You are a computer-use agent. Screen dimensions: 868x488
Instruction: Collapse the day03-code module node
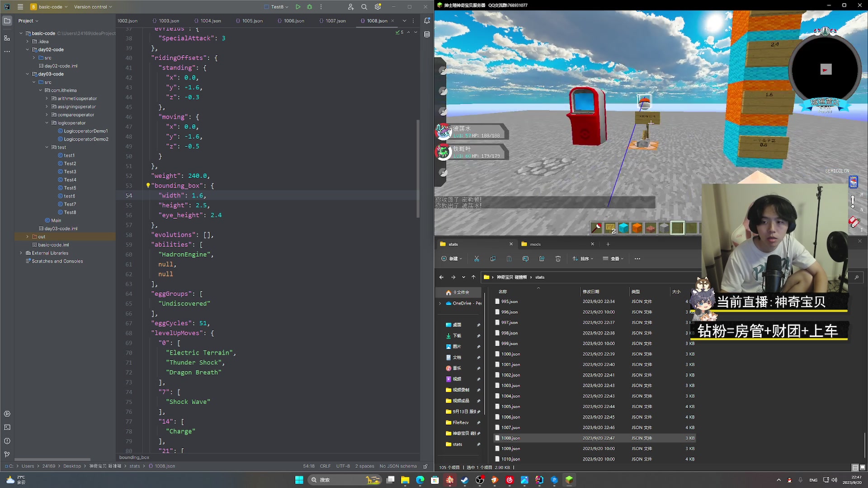coord(28,74)
